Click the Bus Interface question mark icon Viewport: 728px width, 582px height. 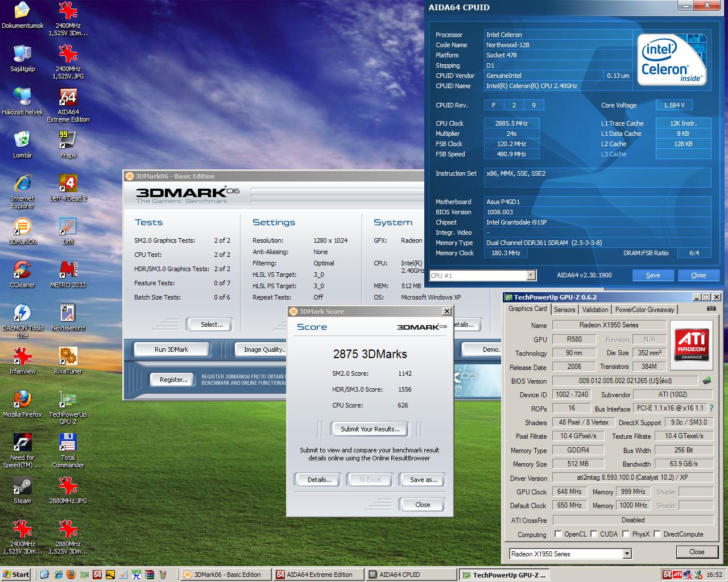[x=711, y=408]
